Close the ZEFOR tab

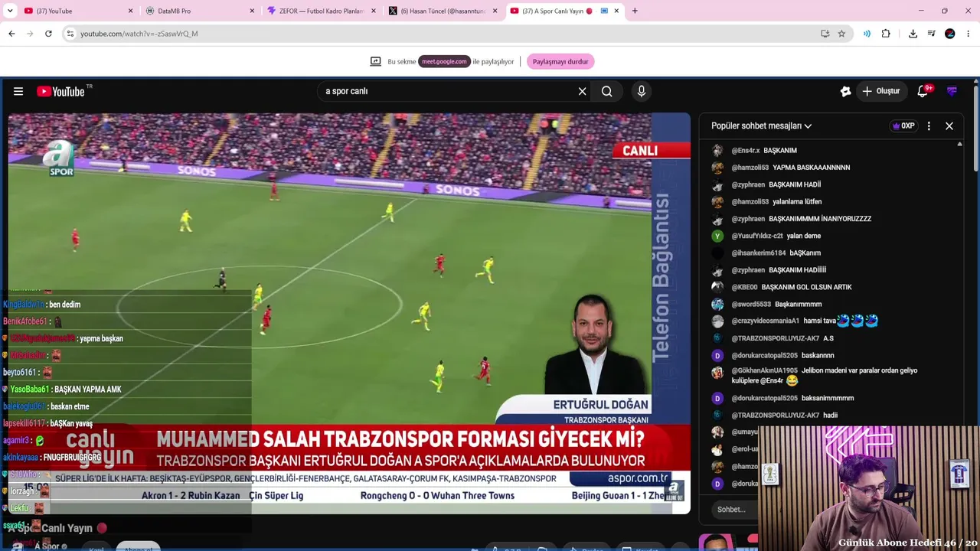tap(373, 11)
